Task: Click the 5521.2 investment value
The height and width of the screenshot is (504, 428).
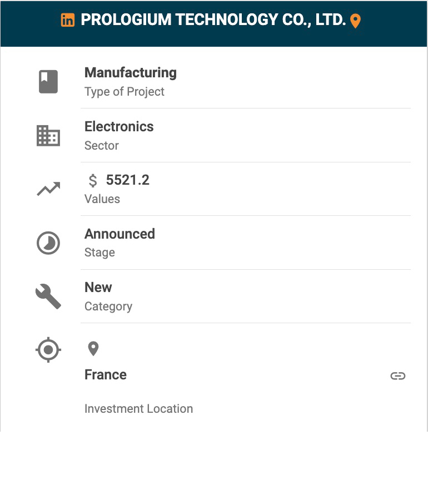Action: pos(127,180)
